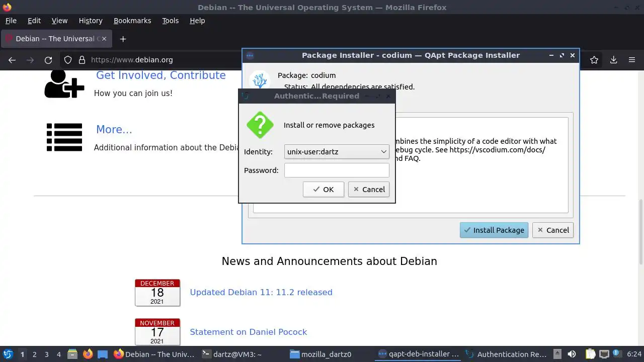
Task: Cancel the authentication dialog
Action: [x=369, y=190]
